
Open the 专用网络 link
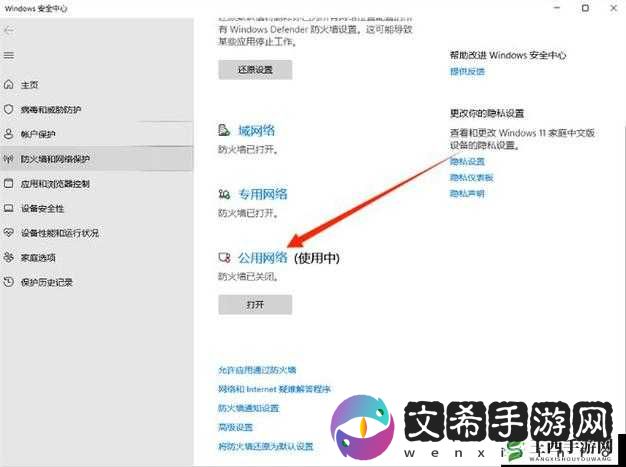tap(263, 194)
